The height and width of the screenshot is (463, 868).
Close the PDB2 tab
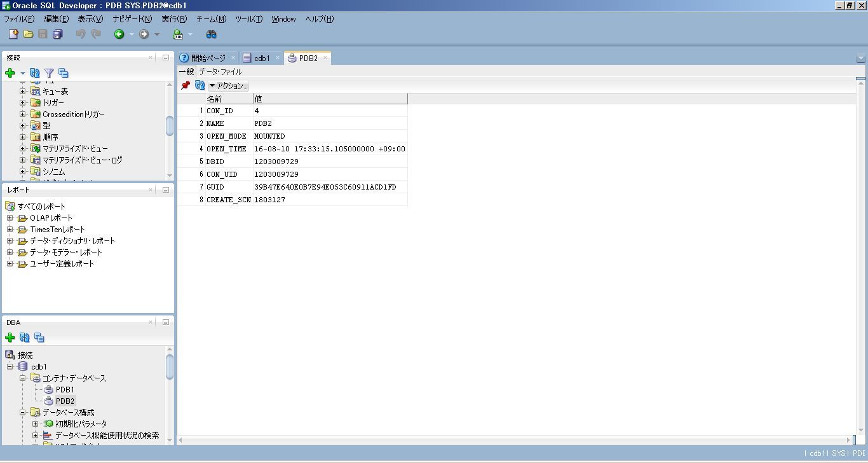(325, 58)
